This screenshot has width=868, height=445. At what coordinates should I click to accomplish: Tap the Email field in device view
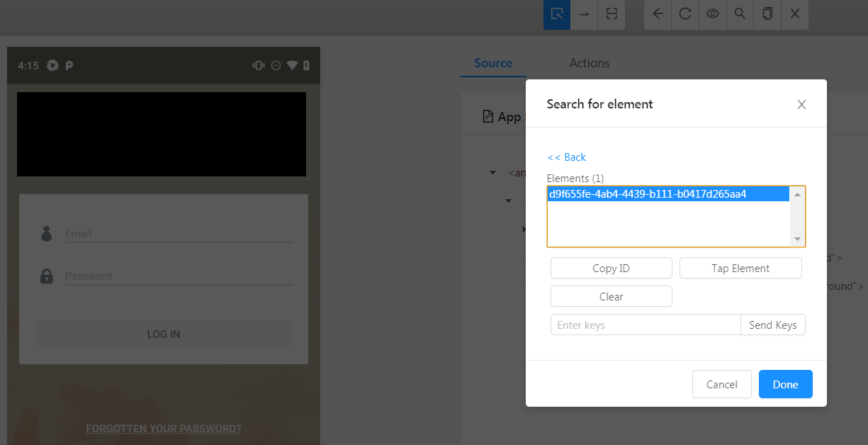[x=179, y=234]
